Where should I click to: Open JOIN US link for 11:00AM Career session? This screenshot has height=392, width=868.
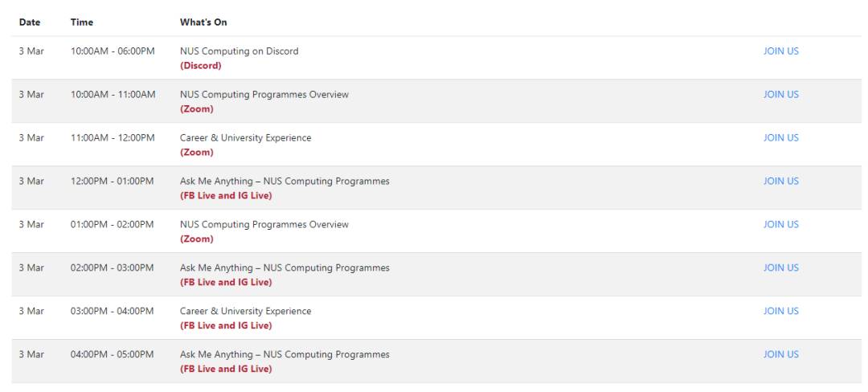[780, 138]
